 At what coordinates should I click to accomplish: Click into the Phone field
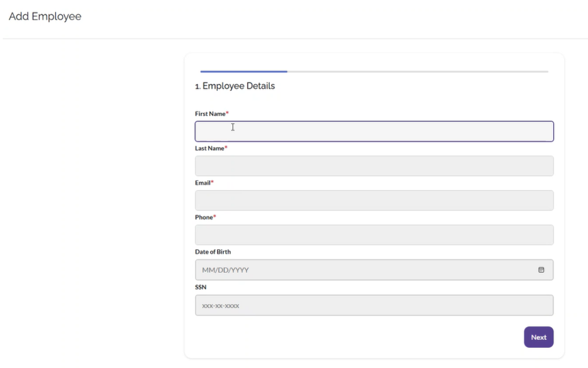click(x=374, y=235)
